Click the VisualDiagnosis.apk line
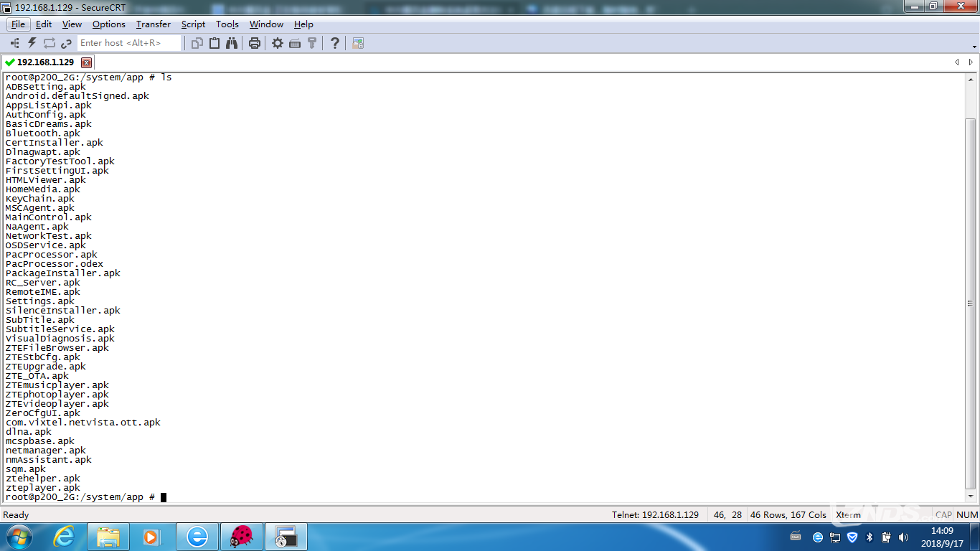The width and height of the screenshot is (980, 551). coord(60,339)
